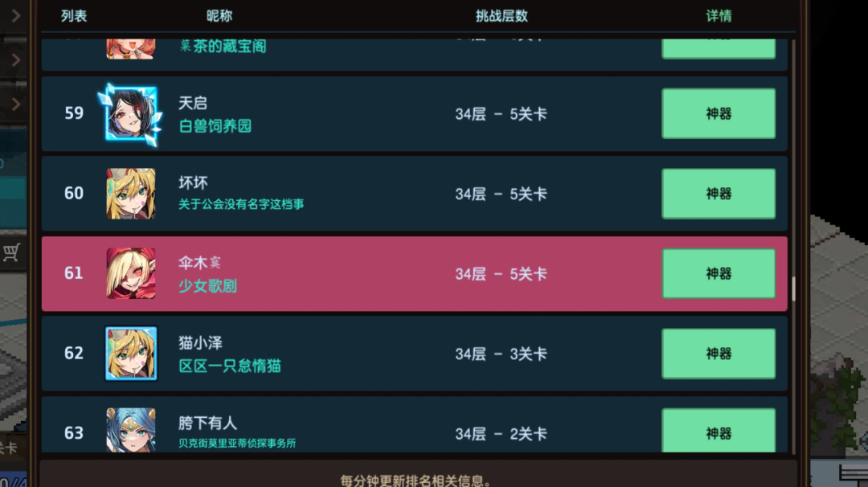868x487 pixels.
Task: Click the avatar of player 天启
Action: 131,113
